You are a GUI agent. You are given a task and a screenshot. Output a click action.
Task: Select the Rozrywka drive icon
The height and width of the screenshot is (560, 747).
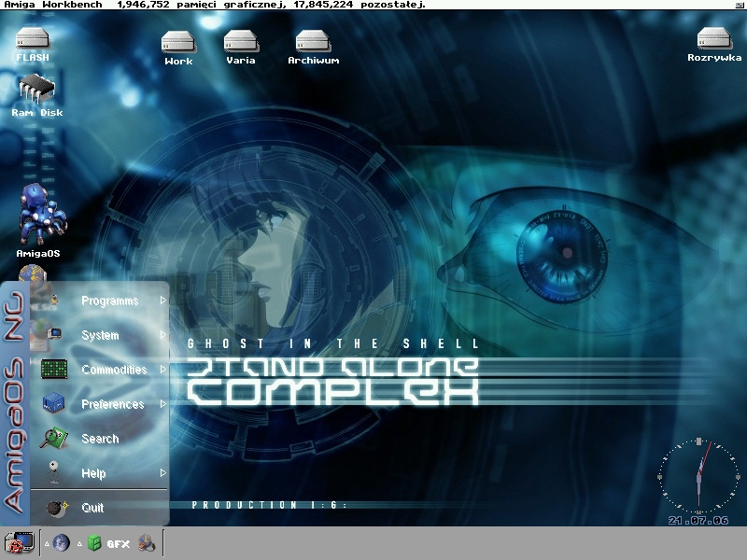[714, 38]
